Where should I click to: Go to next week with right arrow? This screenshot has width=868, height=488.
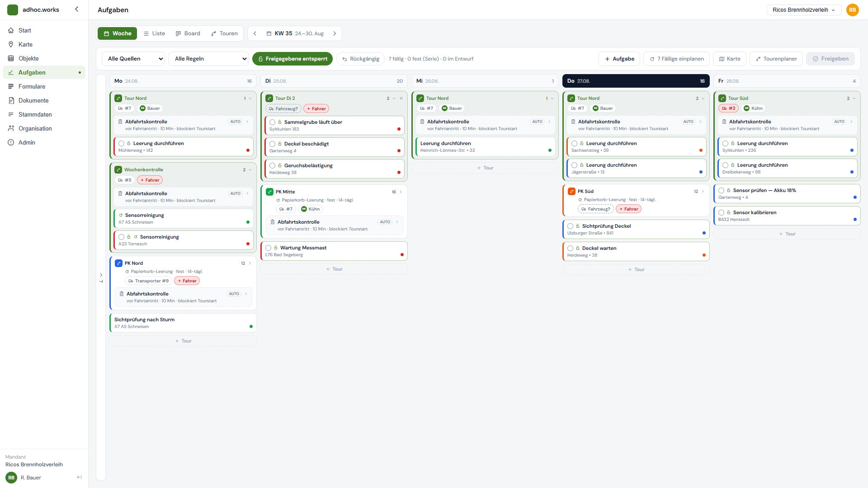pyautogui.click(x=335, y=33)
